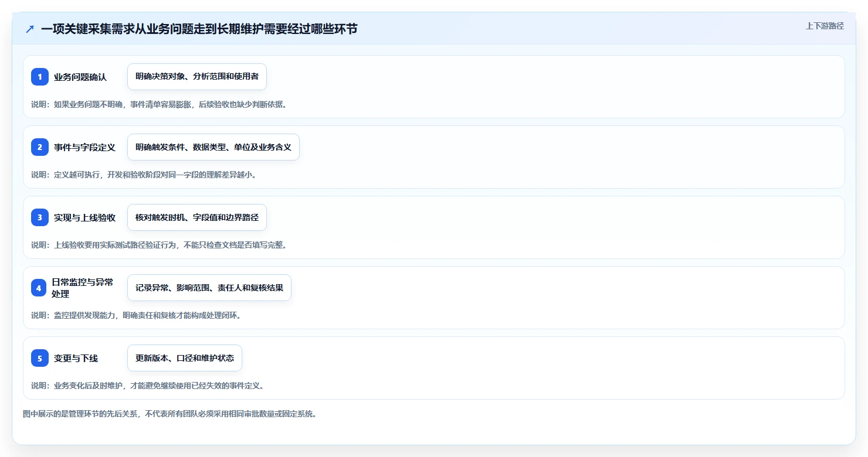Click the arrow icon beside the title
868x457 pixels.
click(x=30, y=29)
